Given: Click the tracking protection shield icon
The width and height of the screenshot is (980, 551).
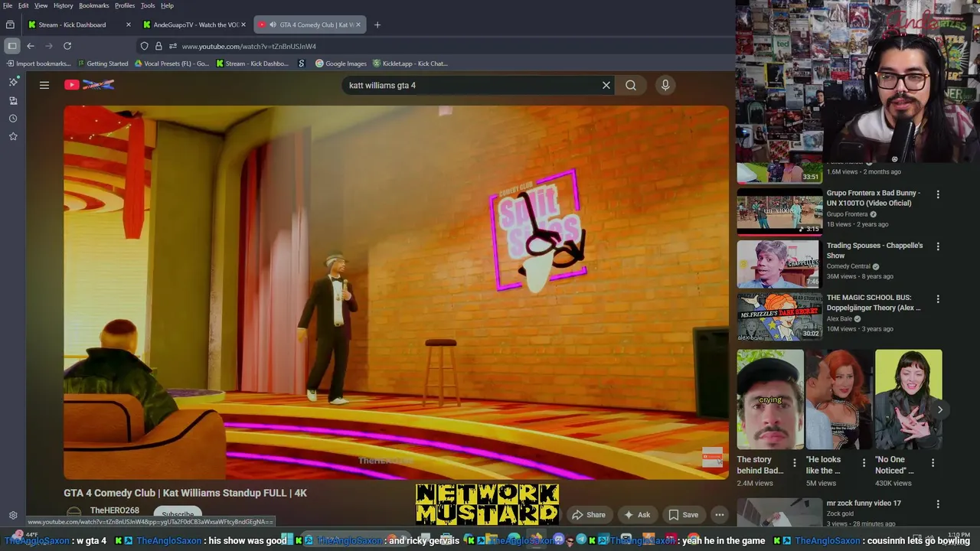Looking at the screenshot, I should [x=144, y=46].
